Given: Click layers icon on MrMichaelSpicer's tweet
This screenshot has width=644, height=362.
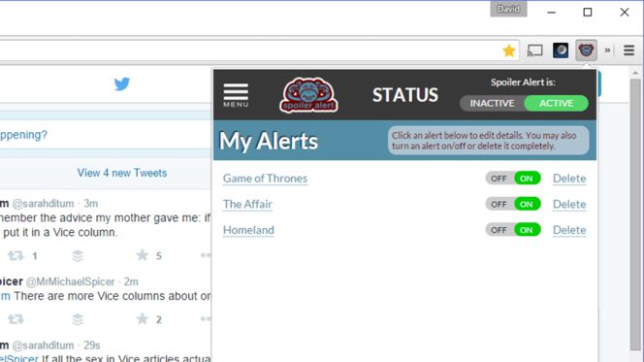Looking at the screenshot, I should [78, 319].
